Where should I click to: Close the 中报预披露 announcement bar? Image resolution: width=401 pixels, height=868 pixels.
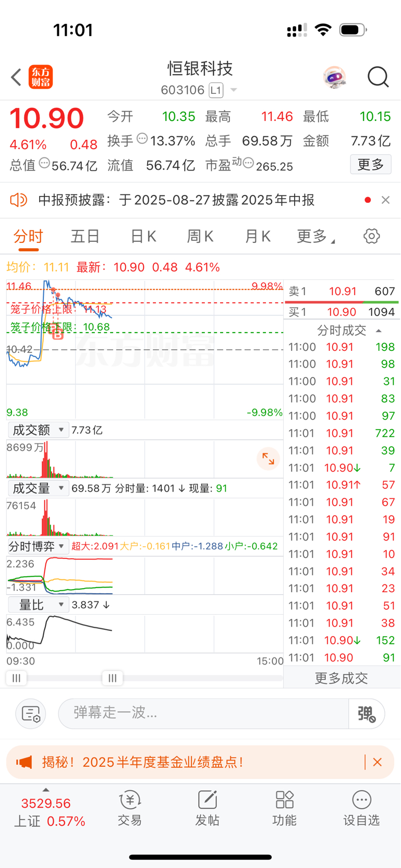385,200
